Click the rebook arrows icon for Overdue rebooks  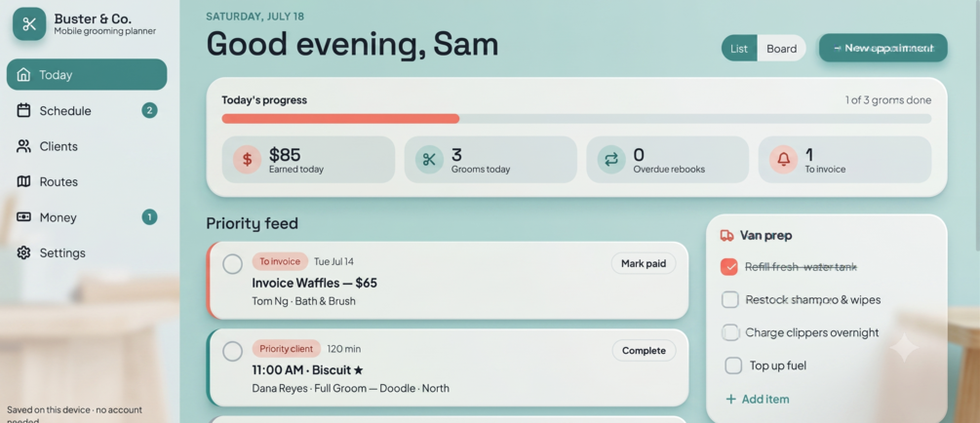point(611,159)
